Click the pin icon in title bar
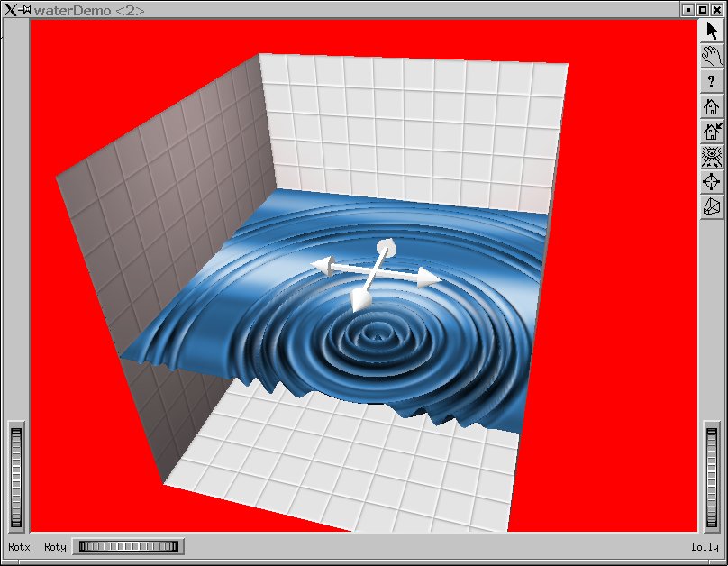This screenshot has height=566, width=728. point(24,9)
